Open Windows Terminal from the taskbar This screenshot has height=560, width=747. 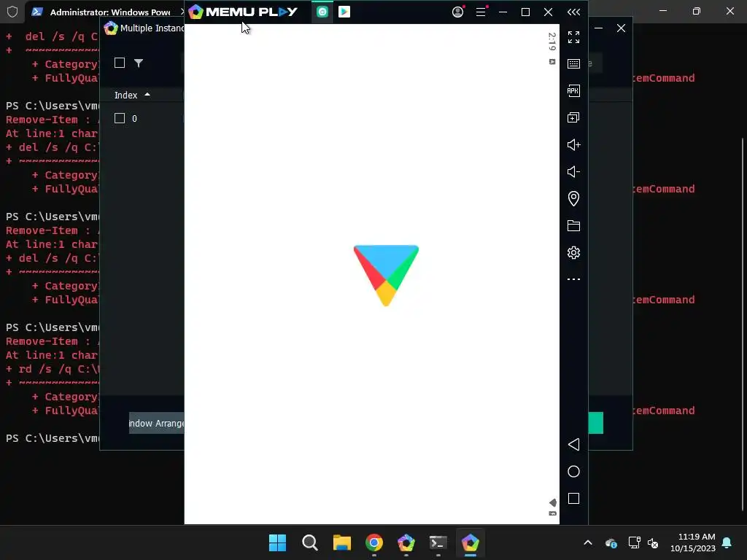pyautogui.click(x=438, y=542)
